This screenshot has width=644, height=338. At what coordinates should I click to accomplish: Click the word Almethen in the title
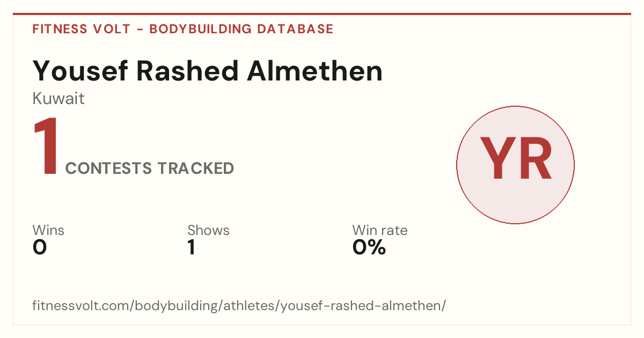click(315, 71)
